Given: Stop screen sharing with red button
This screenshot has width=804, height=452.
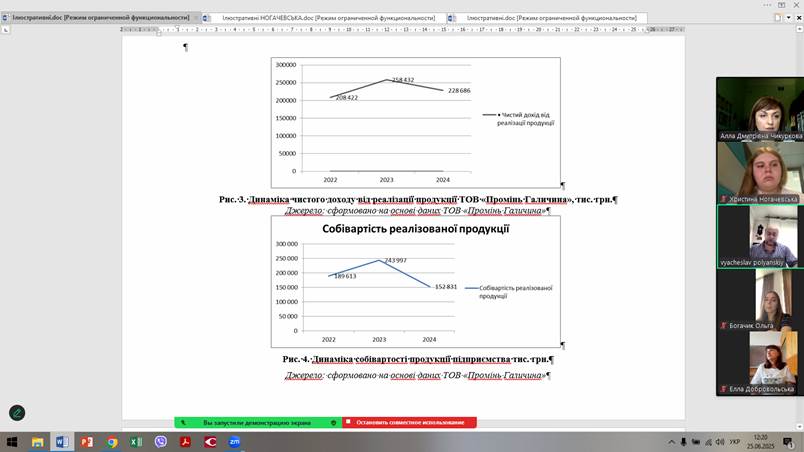Looking at the screenshot, I should coord(408,422).
